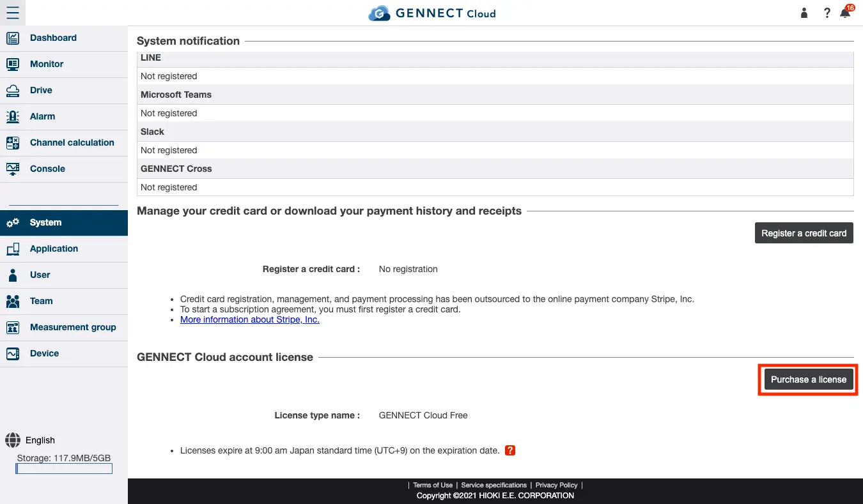The width and height of the screenshot is (863, 504).
Task: Open the notifications bell icon
Action: click(845, 13)
